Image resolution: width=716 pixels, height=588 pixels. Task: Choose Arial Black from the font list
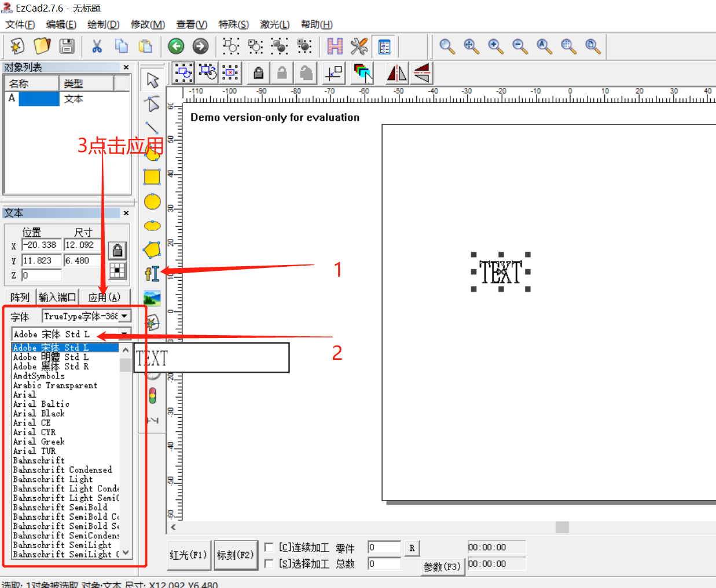[39, 413]
